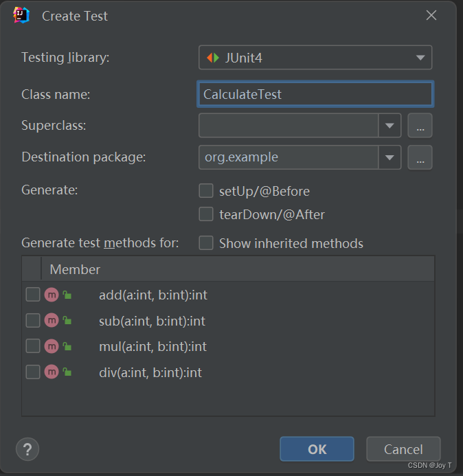Click the help question mark icon
The image size is (463, 476).
27,449
